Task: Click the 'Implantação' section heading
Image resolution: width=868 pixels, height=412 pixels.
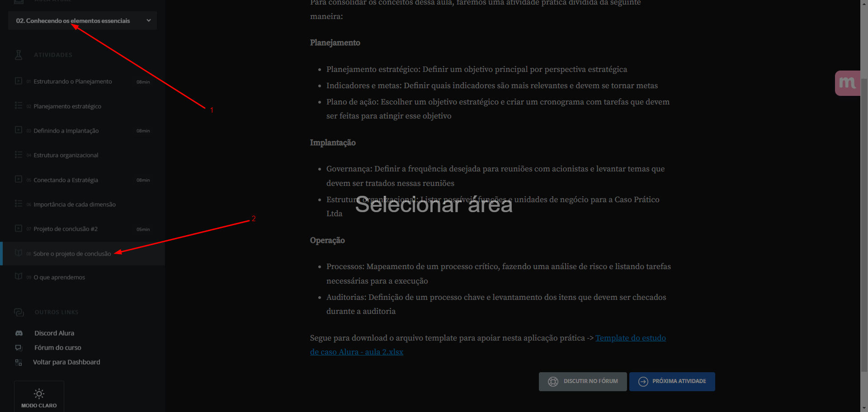Action: [333, 142]
